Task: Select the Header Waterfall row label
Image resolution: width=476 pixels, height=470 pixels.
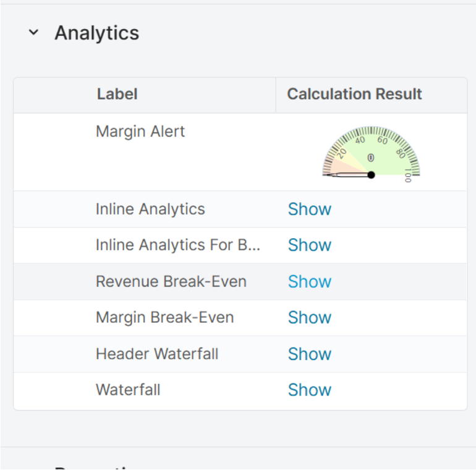Action: pos(157,354)
